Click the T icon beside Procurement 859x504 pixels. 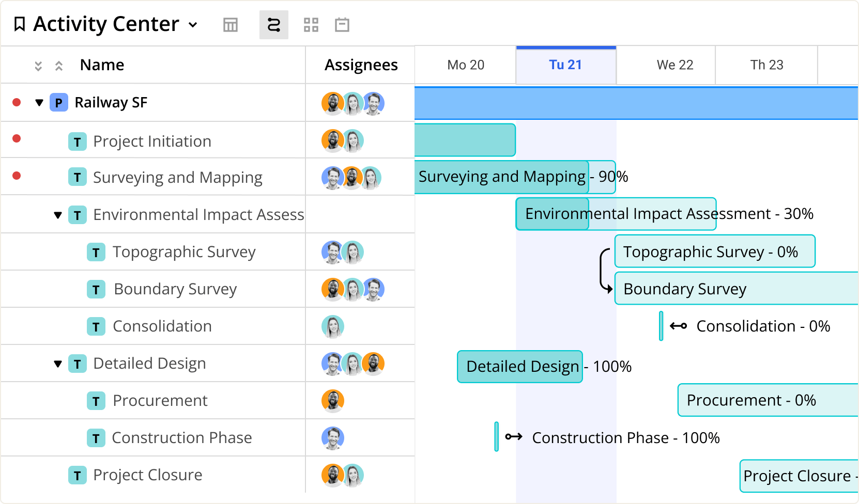96,400
